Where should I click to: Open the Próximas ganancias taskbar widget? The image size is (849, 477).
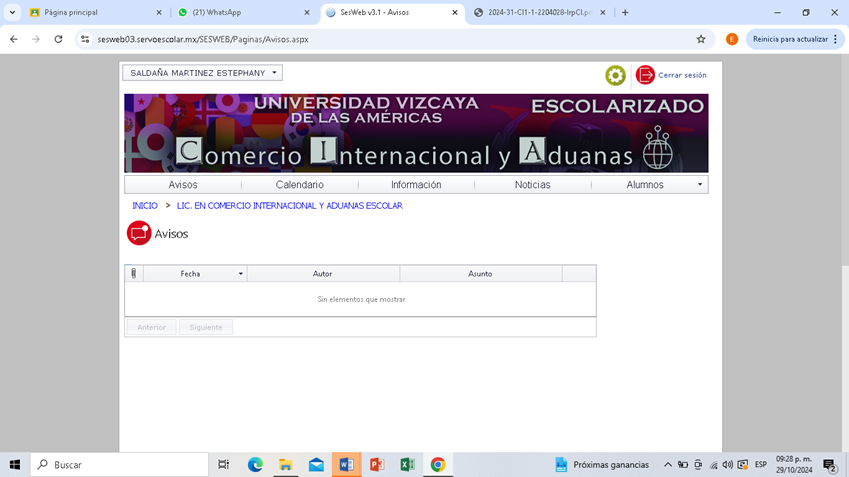point(602,465)
